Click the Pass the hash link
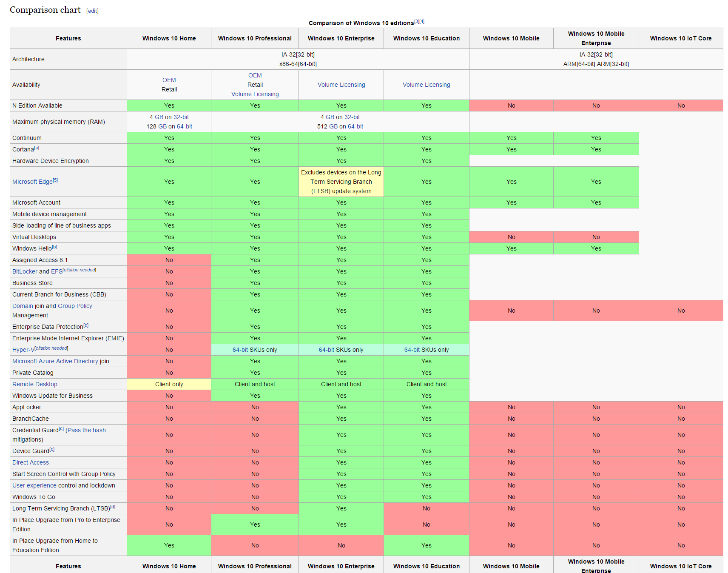Image resolution: width=728 pixels, height=573 pixels. 86,430
